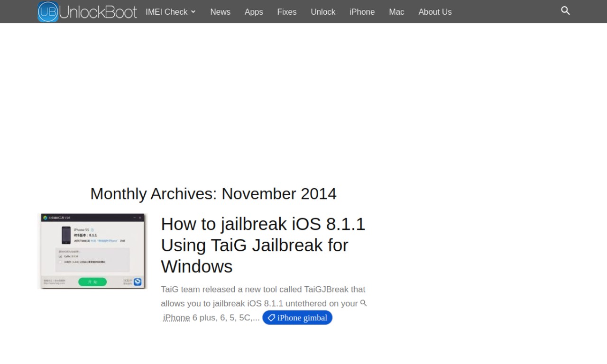Click the small magnifier icon beside excerpt
The width and height of the screenshot is (607, 364).
tap(363, 303)
